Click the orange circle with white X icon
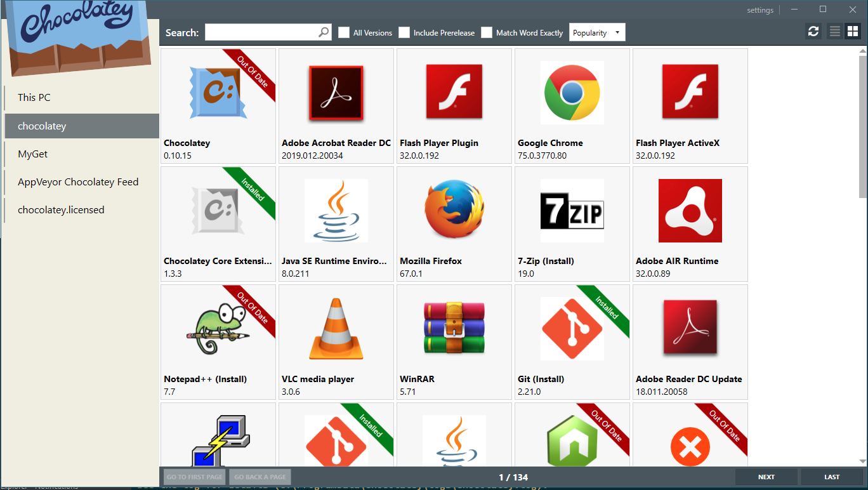This screenshot has height=490, width=868. (690, 447)
